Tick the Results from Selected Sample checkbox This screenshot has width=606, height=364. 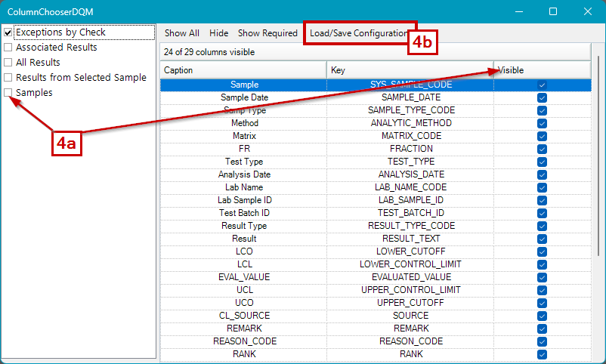[8, 78]
